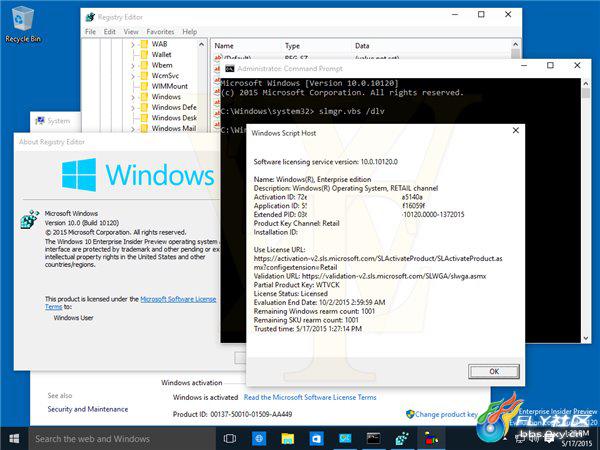Open the File menu in Registry Editor
600x450 pixels.
pos(90,32)
